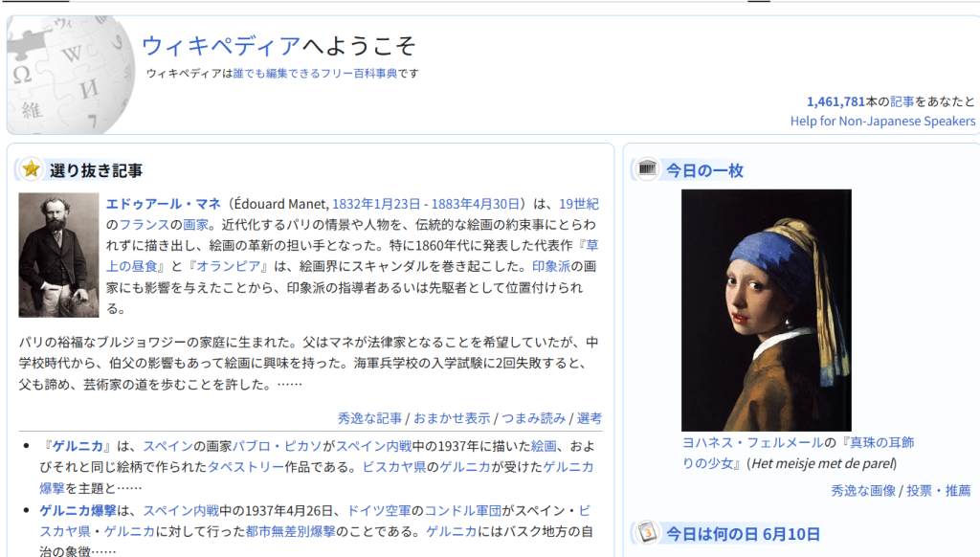Click the 6月10日 heading link
Image resolution: width=980 pixels, height=557 pixels.
point(791,534)
